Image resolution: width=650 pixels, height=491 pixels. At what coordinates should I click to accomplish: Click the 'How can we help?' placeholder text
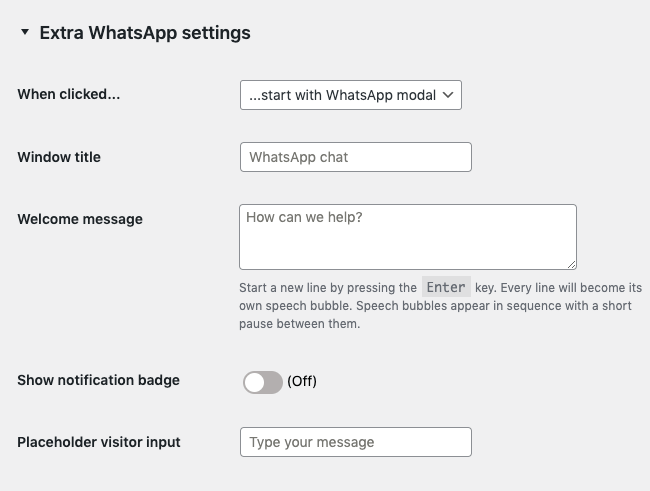click(x=304, y=217)
